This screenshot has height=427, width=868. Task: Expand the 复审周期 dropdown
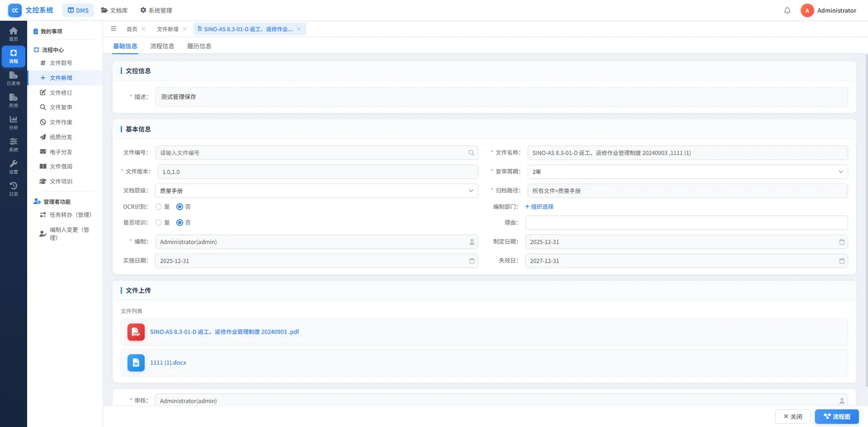click(x=840, y=172)
